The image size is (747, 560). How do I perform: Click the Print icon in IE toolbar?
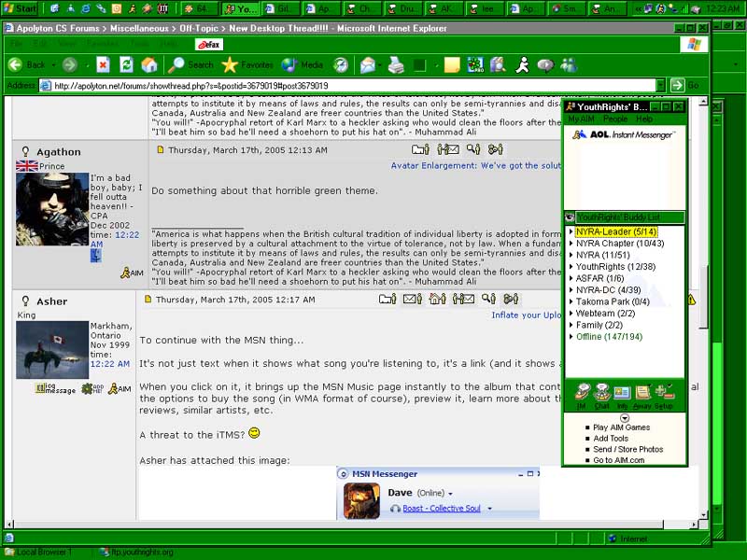[x=396, y=64]
